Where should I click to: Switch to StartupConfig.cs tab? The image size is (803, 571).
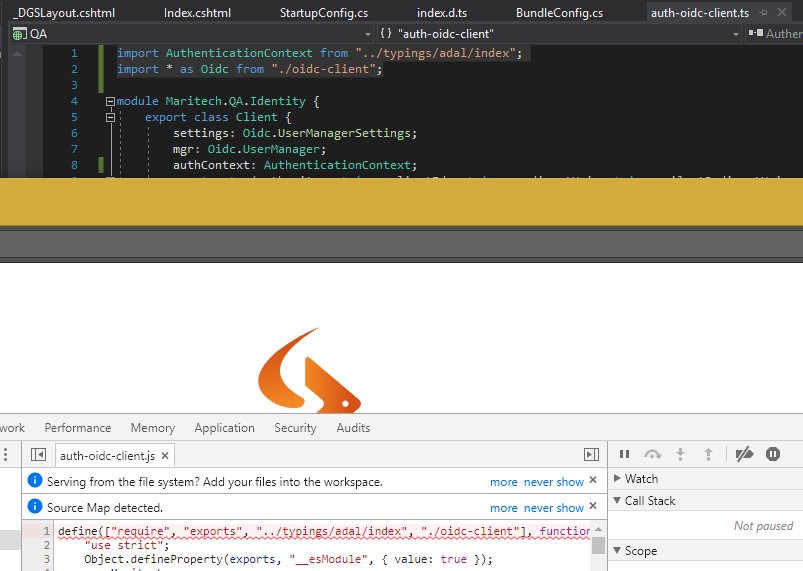324,13
